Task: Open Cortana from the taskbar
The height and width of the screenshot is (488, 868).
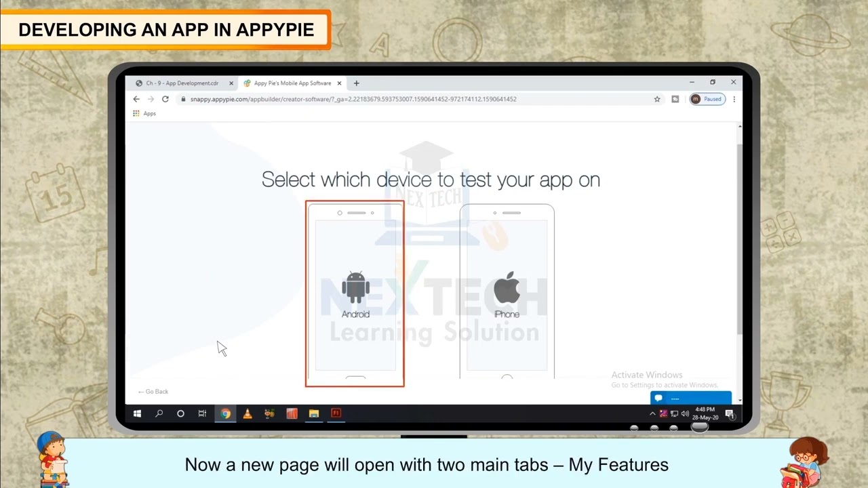Action: pos(180,413)
